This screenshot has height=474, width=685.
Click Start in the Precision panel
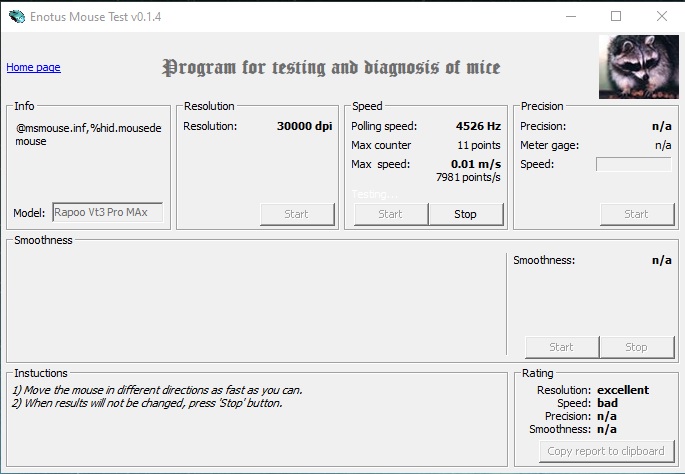click(637, 214)
